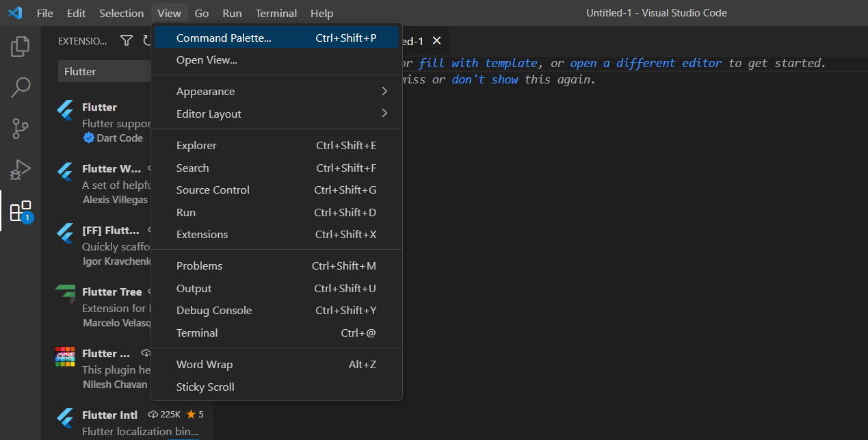
Task: Open the Explorer icon in activity bar
Action: (21, 47)
